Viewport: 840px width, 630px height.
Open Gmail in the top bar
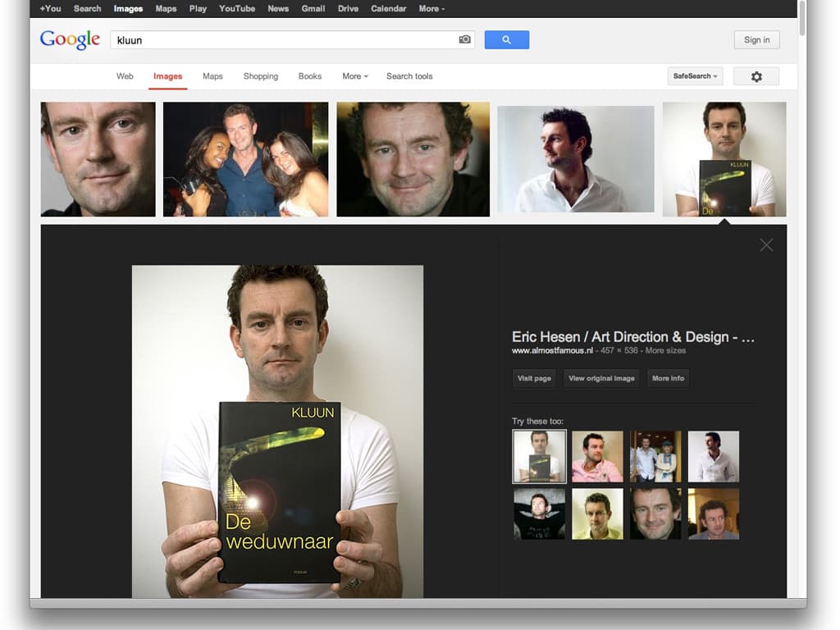pos(313,8)
